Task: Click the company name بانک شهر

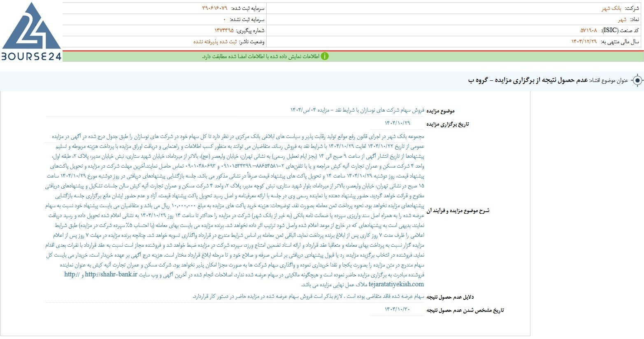Action: pyautogui.click(x=611, y=8)
